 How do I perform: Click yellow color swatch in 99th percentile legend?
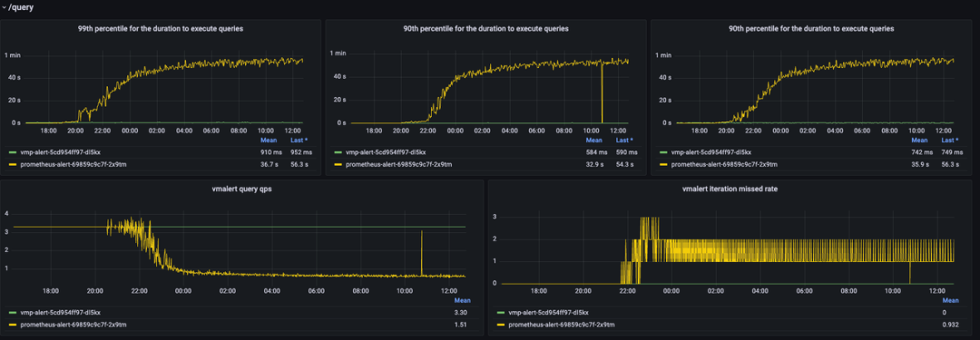[x=13, y=164]
